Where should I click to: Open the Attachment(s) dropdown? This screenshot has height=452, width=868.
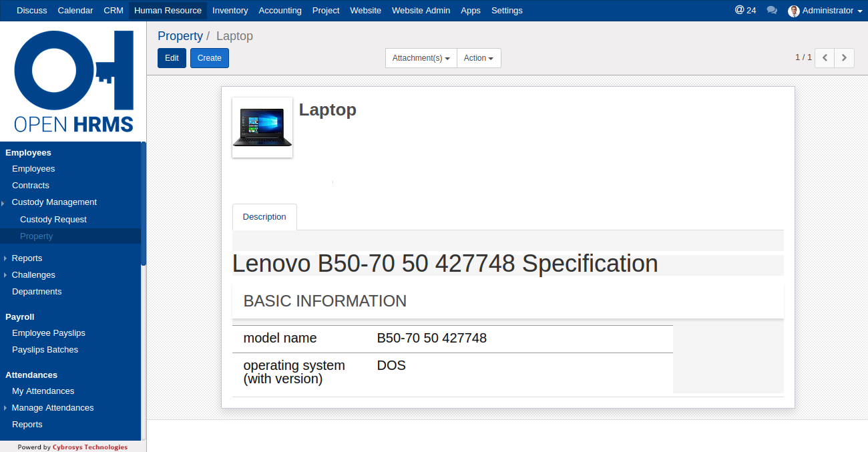coord(421,58)
